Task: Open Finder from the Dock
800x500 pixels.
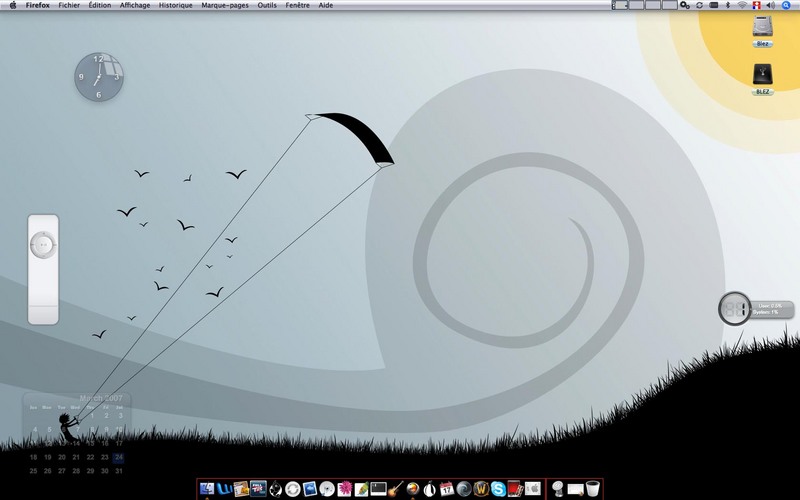Action: point(207,489)
